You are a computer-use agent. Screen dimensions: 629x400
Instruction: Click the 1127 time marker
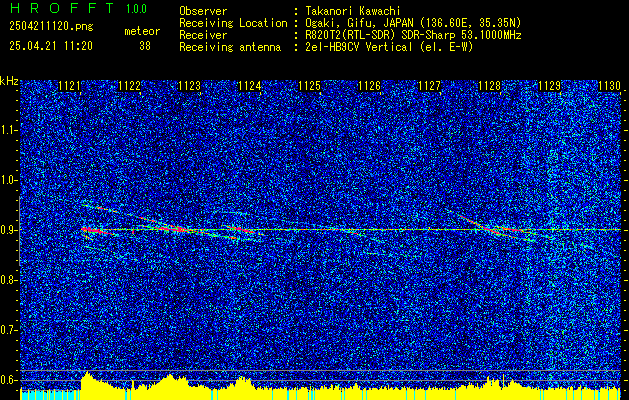(430, 86)
